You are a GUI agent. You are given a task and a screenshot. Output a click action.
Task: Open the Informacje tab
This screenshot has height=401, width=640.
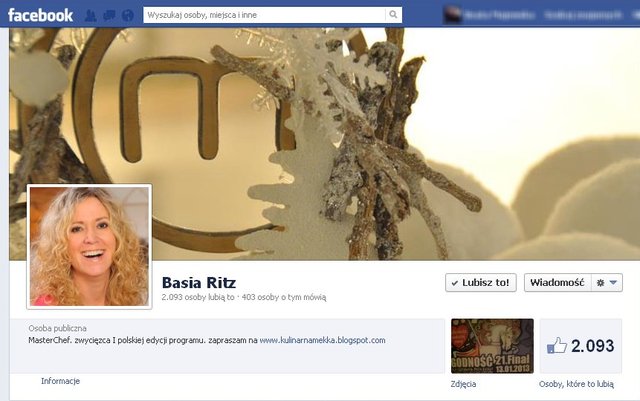coord(60,381)
